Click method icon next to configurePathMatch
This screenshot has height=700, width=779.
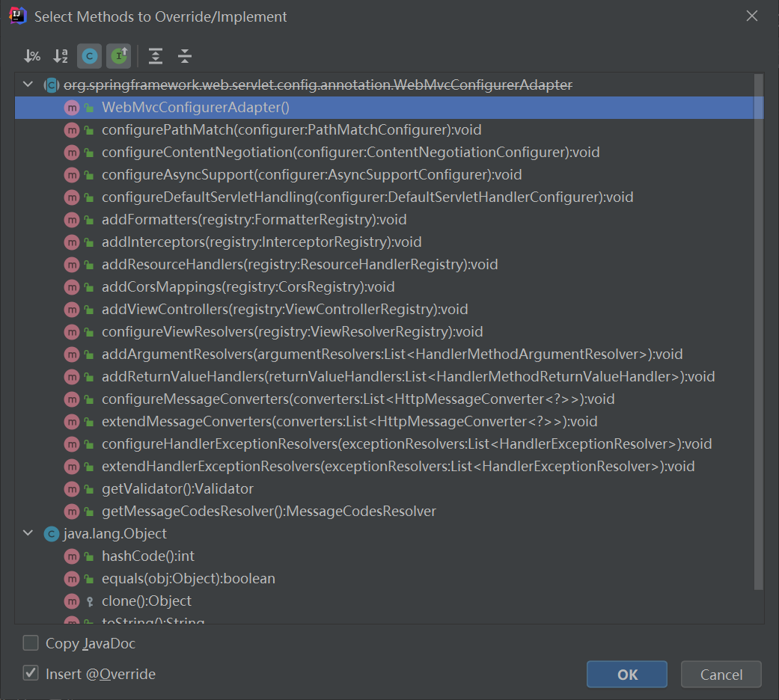pyautogui.click(x=72, y=130)
